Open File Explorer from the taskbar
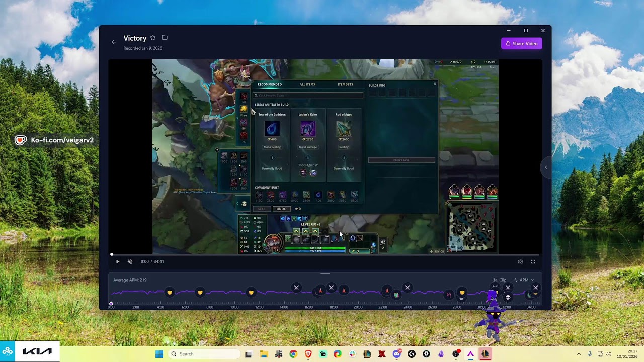Screen dimensions: 644x362 click(264, 354)
